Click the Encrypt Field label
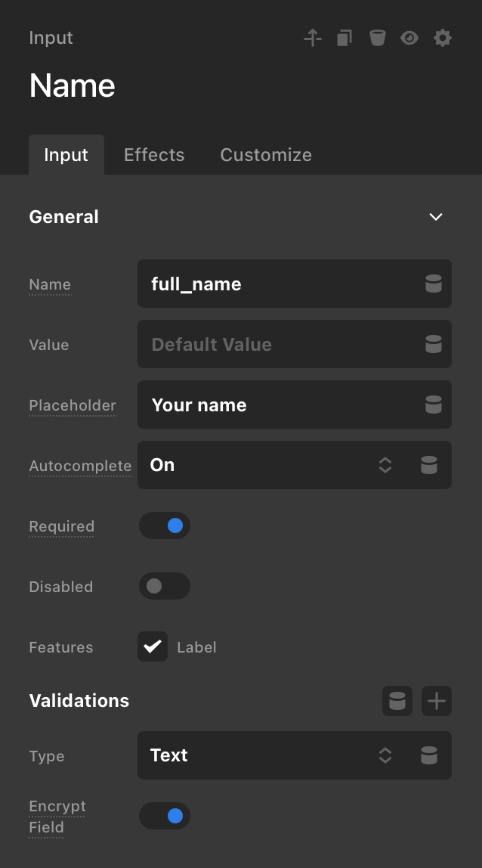This screenshot has width=482, height=868. point(57,817)
